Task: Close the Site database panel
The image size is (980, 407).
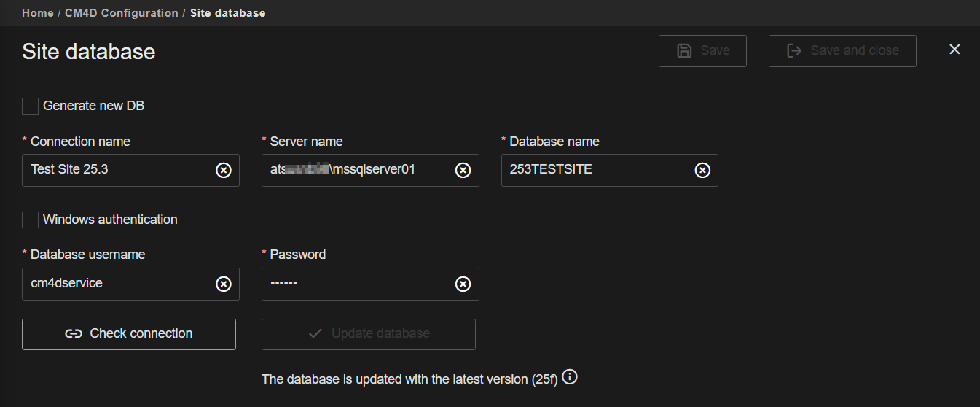Action: pyautogui.click(x=954, y=50)
